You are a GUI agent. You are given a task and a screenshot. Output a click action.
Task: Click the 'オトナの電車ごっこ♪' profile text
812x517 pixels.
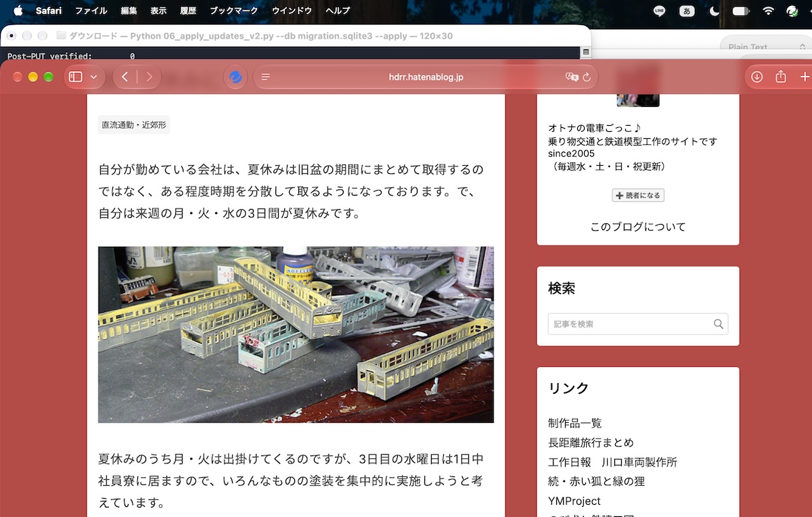pyautogui.click(x=594, y=128)
